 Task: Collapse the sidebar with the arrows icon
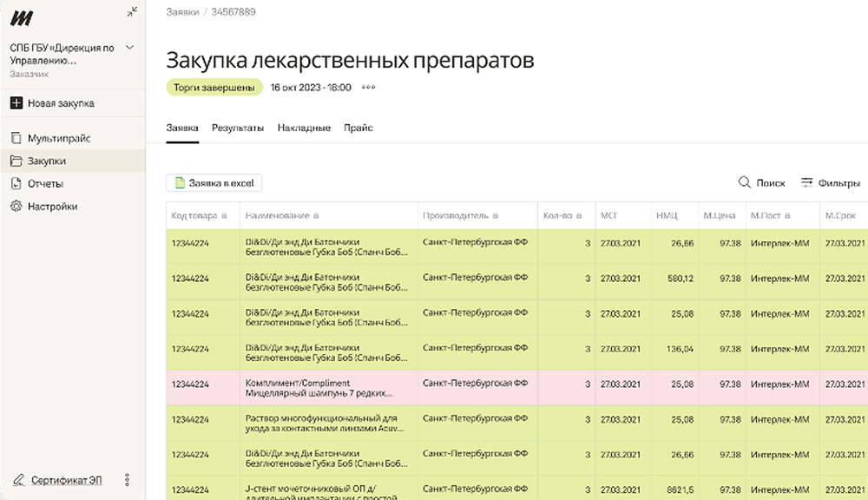click(x=132, y=11)
